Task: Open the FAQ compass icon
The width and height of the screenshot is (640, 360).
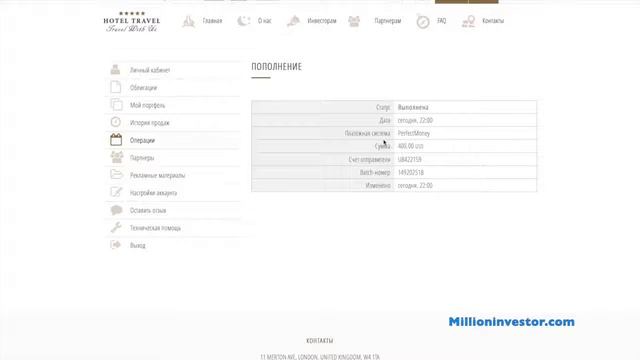Action: 423,21
